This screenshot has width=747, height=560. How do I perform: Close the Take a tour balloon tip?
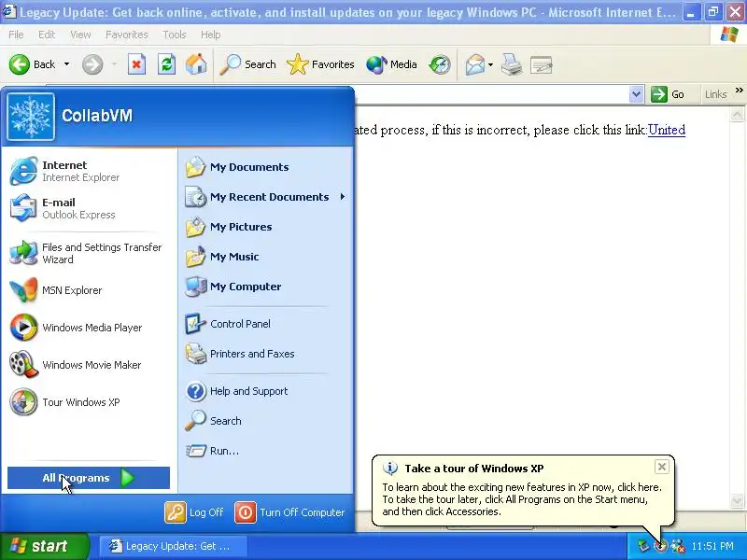click(x=662, y=467)
